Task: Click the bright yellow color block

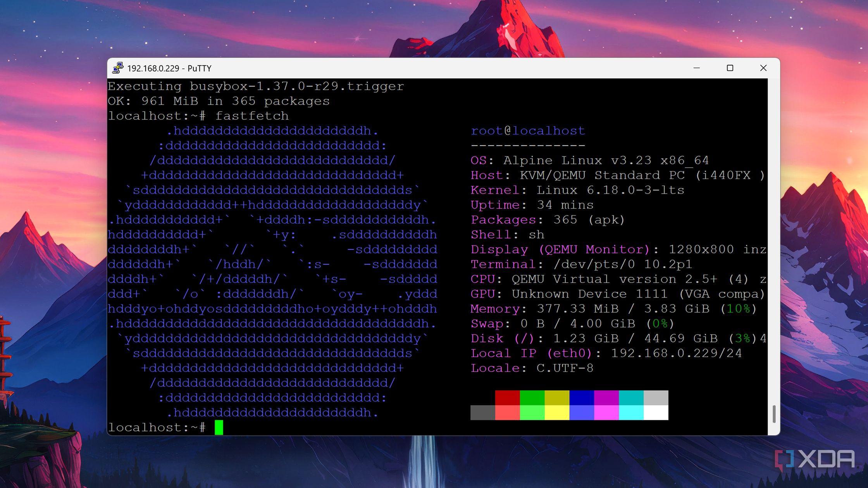Action: 557,412
